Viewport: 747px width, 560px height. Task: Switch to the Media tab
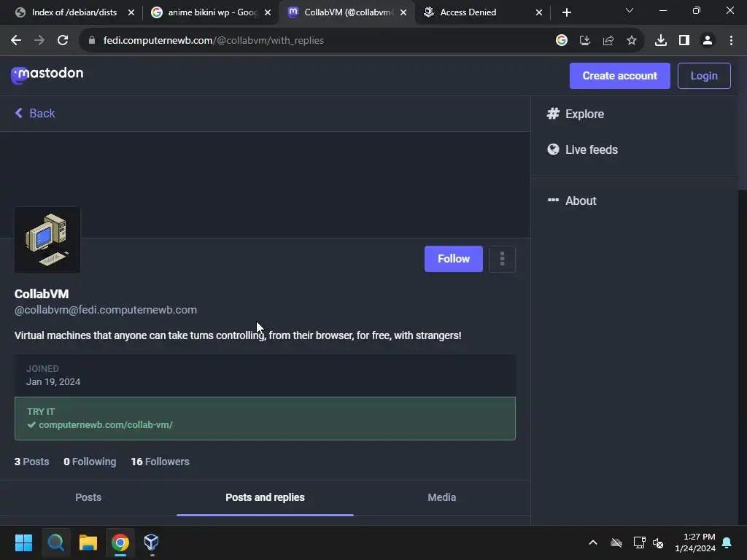(x=441, y=497)
